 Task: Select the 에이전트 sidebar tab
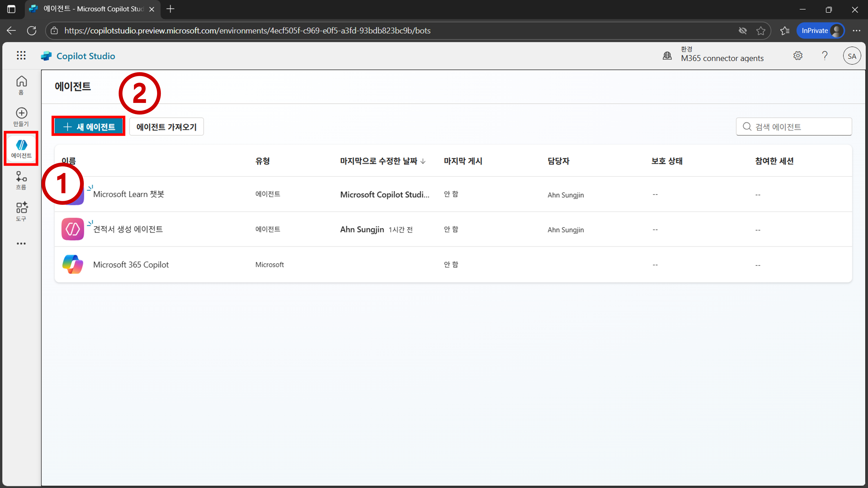(x=21, y=149)
